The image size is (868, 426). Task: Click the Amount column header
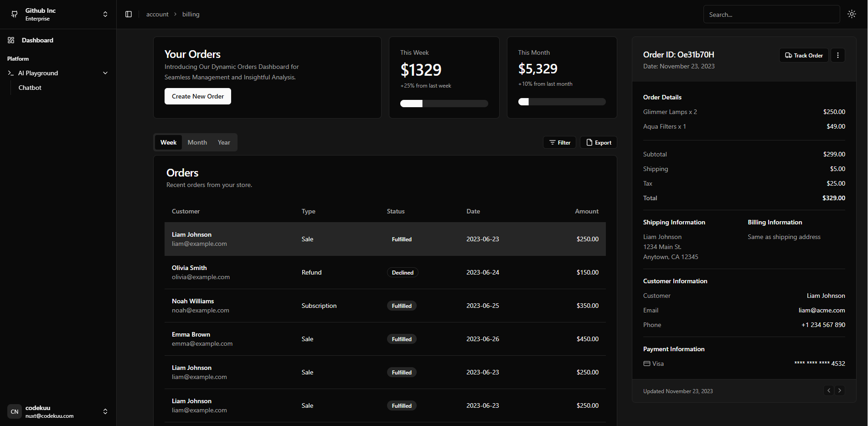(587, 211)
